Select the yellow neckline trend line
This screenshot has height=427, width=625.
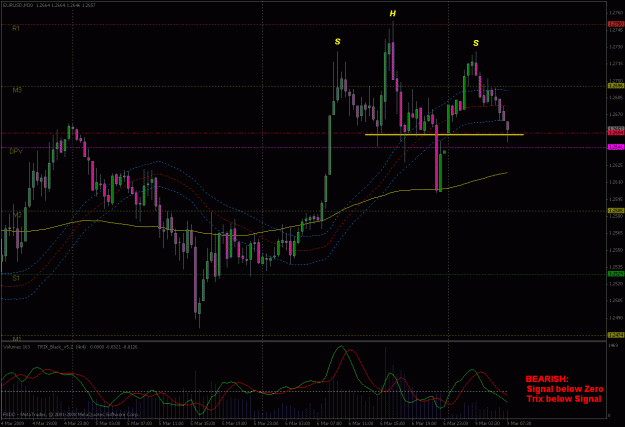click(x=444, y=135)
